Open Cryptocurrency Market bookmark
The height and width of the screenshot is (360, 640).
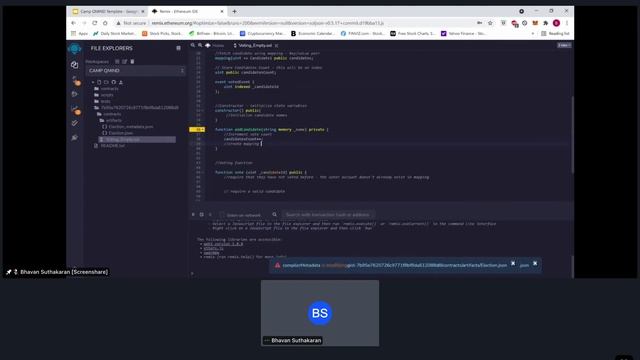[262, 33]
